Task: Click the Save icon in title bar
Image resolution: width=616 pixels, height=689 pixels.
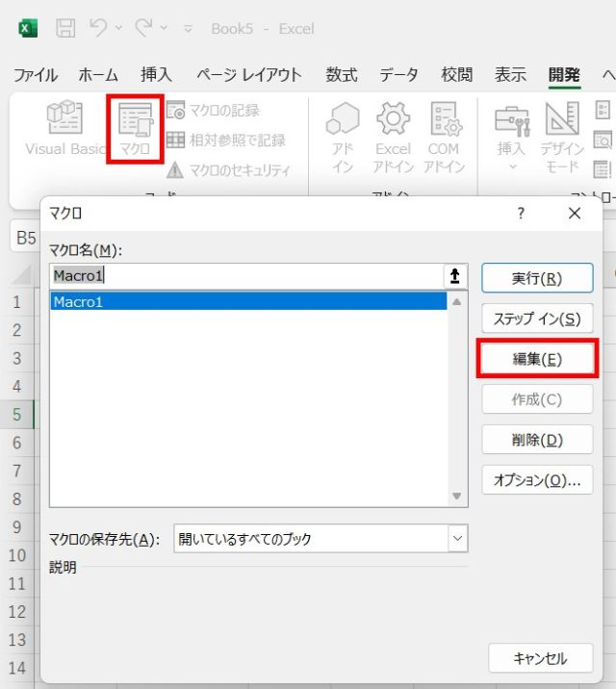Action: click(65, 28)
